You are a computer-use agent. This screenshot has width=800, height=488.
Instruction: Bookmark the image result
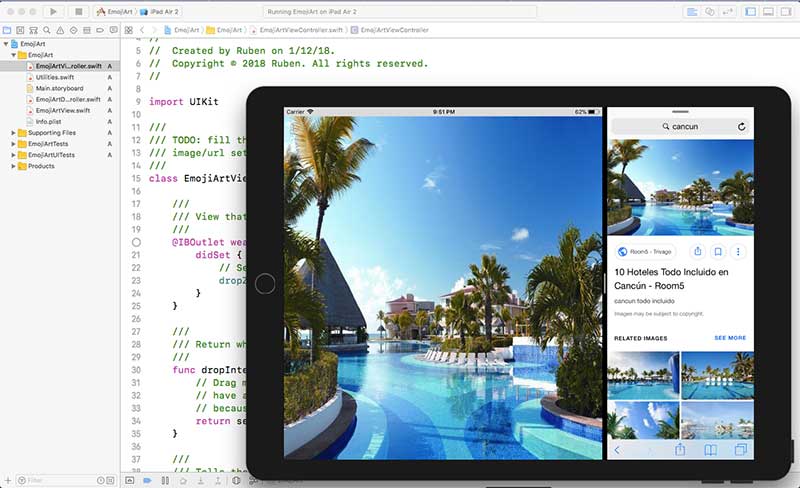[718, 251]
